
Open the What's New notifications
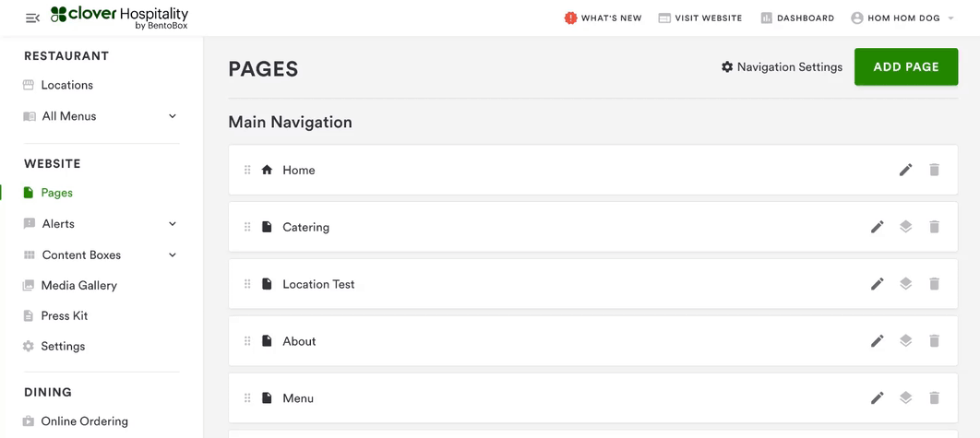tap(603, 18)
